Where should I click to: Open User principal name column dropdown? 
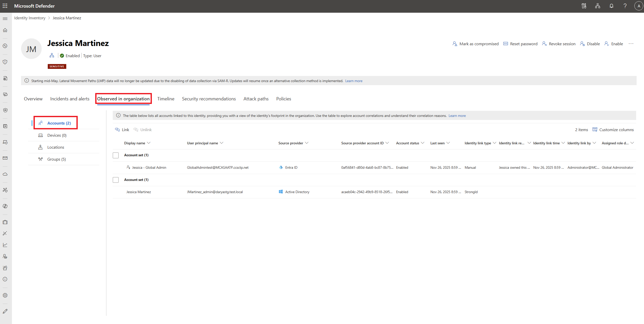coord(222,143)
